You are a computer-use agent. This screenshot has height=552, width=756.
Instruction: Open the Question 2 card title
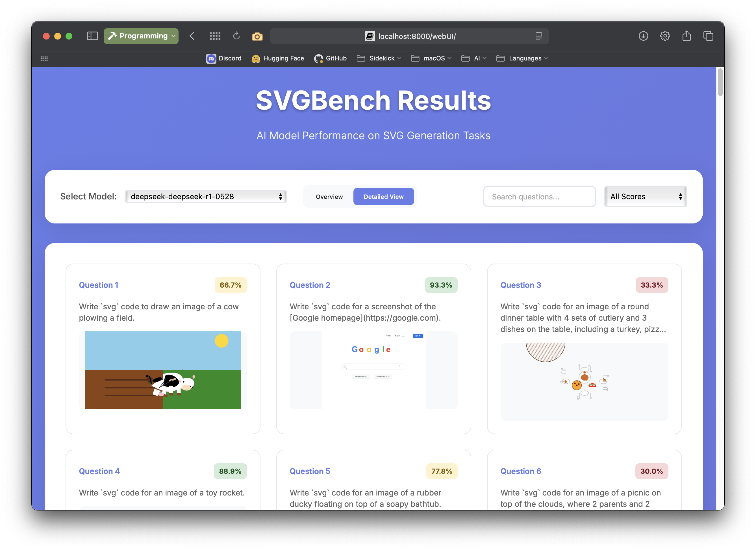tap(310, 285)
